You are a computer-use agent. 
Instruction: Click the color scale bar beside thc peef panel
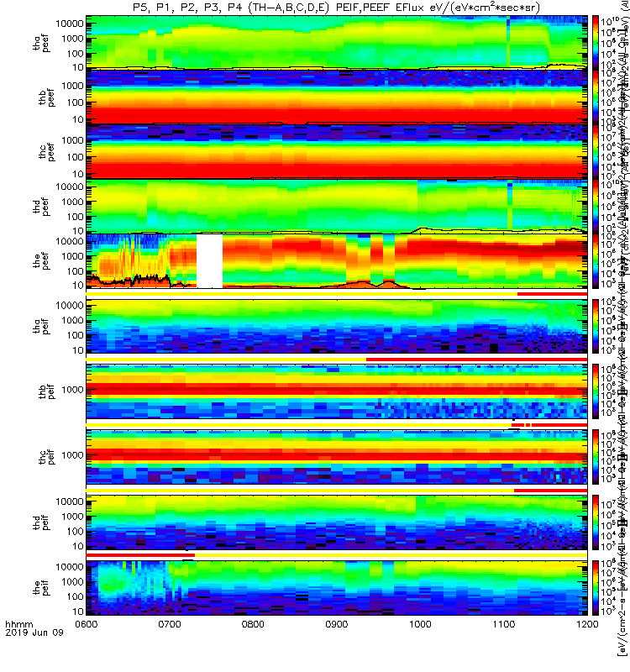pos(596,151)
